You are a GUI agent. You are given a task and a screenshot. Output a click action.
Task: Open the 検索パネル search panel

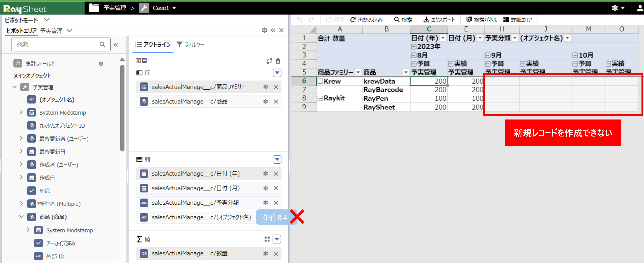(482, 20)
